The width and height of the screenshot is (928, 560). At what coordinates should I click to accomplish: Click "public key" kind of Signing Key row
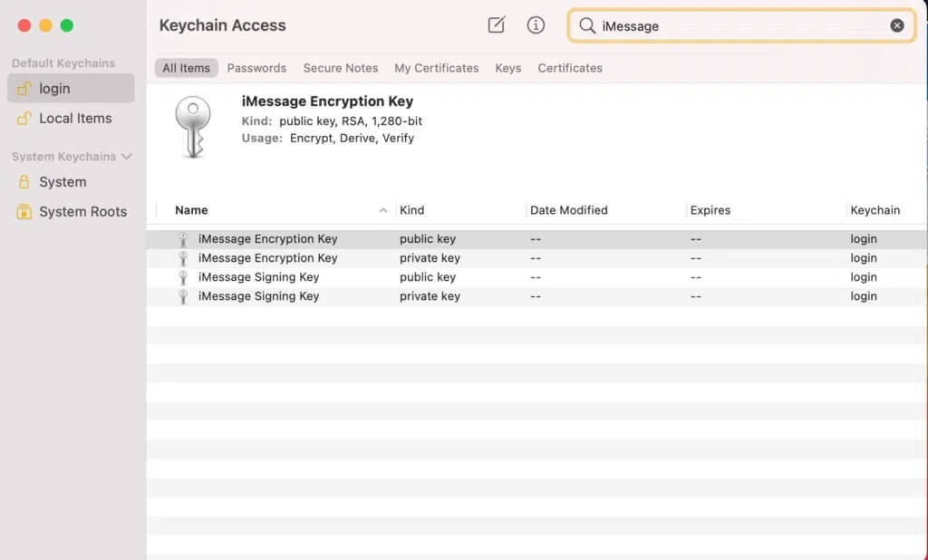coord(428,277)
